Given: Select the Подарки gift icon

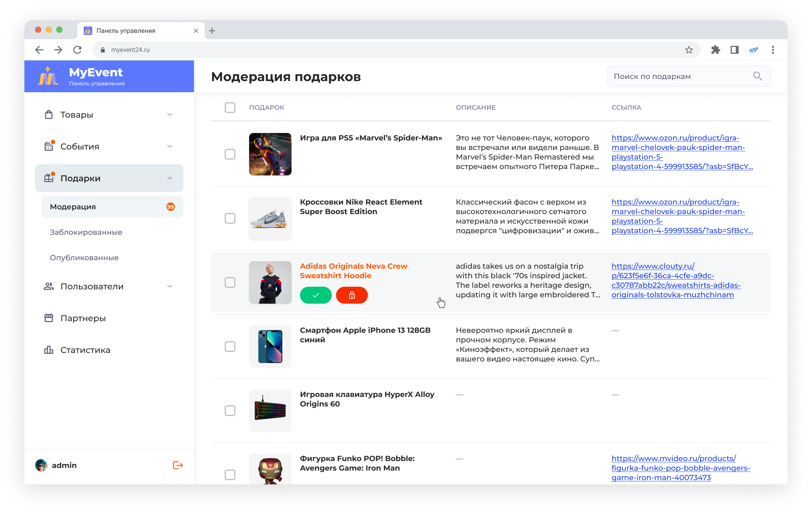Looking at the screenshot, I should coord(48,178).
